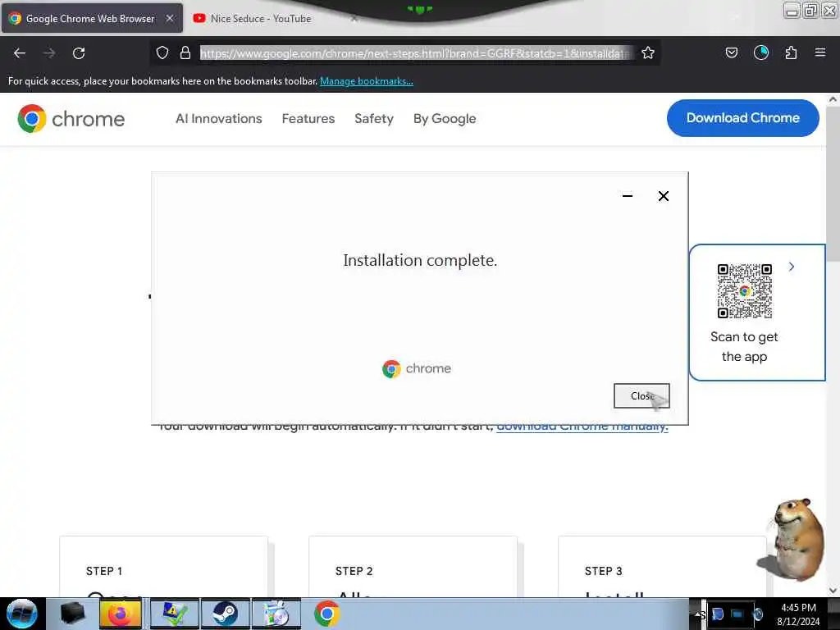This screenshot has width=840, height=630.
Task: Show hidden system tray icons arrow
Action: [x=697, y=614]
